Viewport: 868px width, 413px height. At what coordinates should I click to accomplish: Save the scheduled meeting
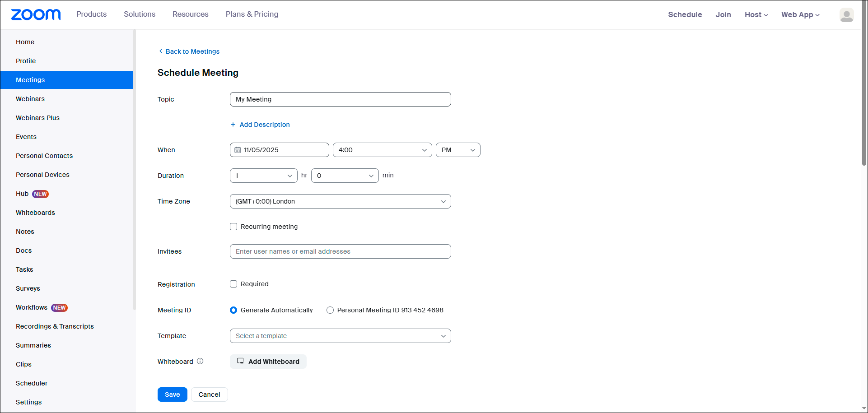(172, 394)
